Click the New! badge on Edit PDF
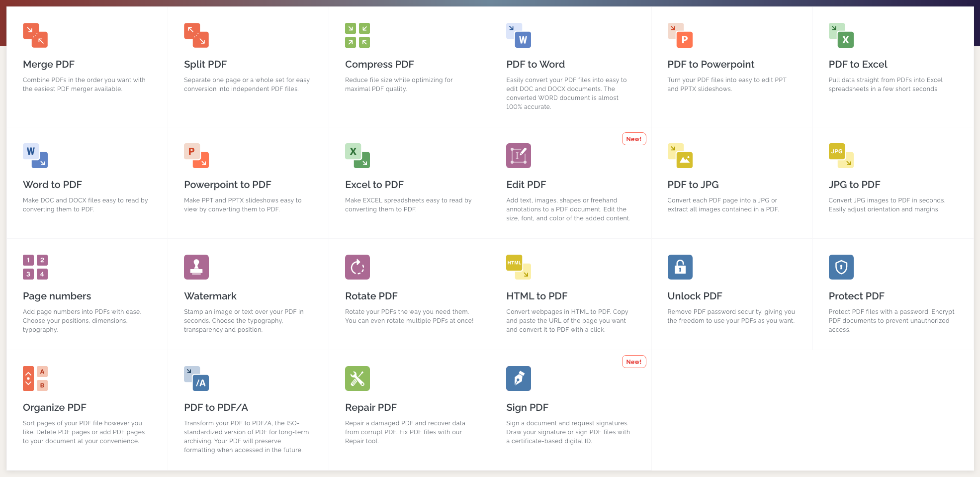Screen dimensions: 980x477 633,139
